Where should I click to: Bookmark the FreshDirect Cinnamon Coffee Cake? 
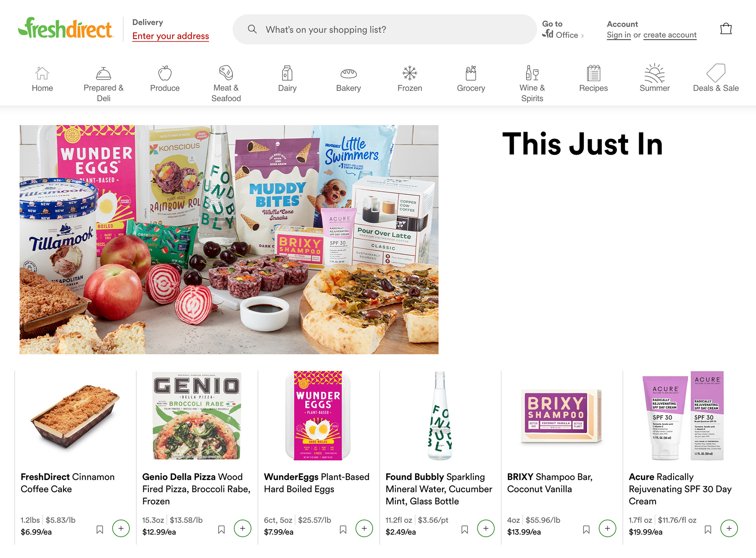[100, 529]
